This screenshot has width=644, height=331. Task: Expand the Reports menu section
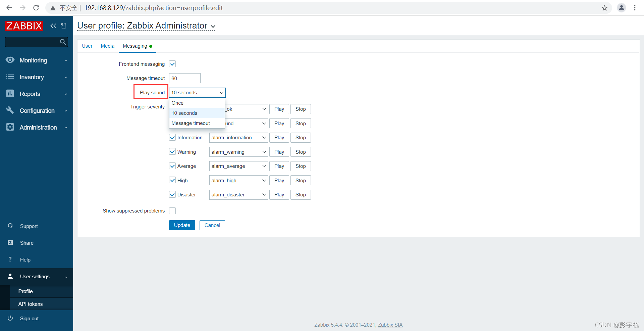click(x=37, y=94)
